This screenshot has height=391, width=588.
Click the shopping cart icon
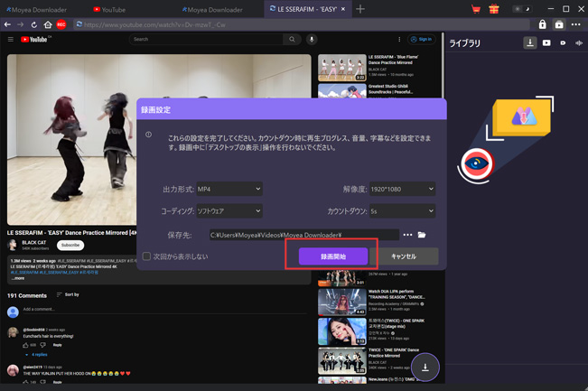point(476,9)
